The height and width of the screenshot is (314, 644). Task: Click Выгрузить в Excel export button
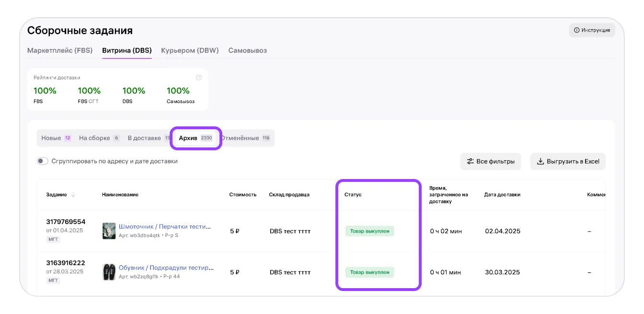pyautogui.click(x=568, y=161)
